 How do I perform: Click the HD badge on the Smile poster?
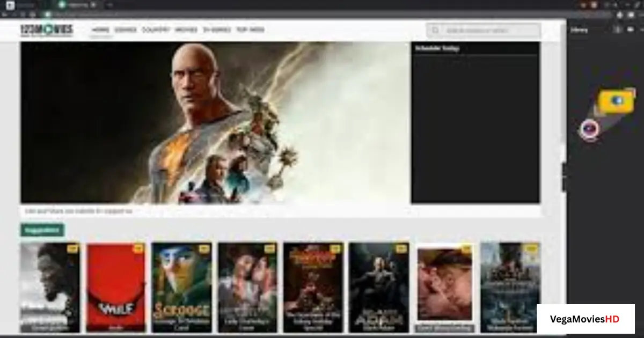click(x=138, y=248)
